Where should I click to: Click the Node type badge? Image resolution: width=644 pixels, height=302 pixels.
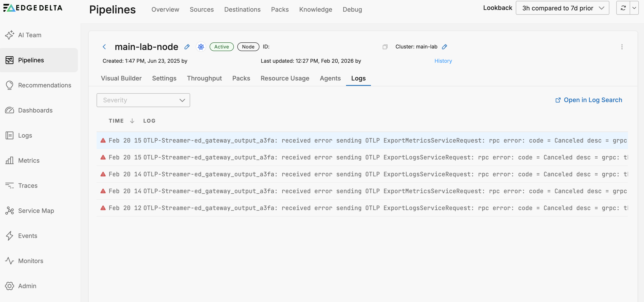click(248, 47)
